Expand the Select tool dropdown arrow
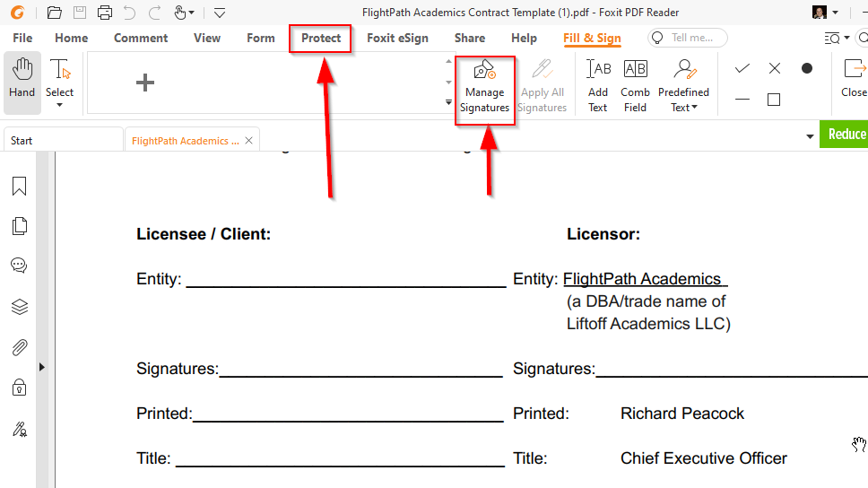 [x=60, y=106]
